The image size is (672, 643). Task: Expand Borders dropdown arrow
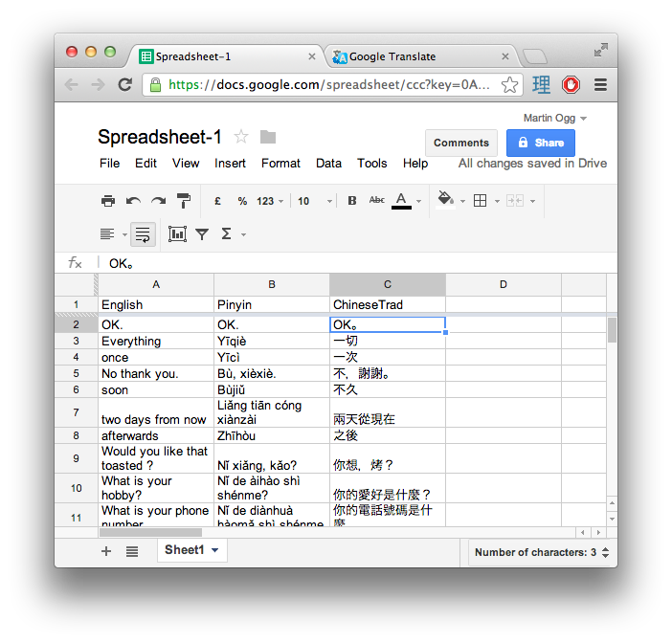(x=497, y=201)
